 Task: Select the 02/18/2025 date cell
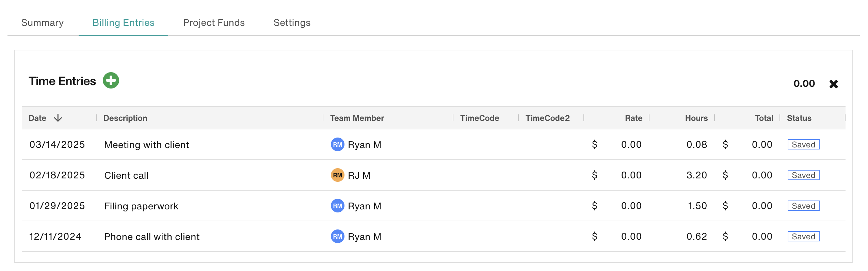click(x=57, y=175)
